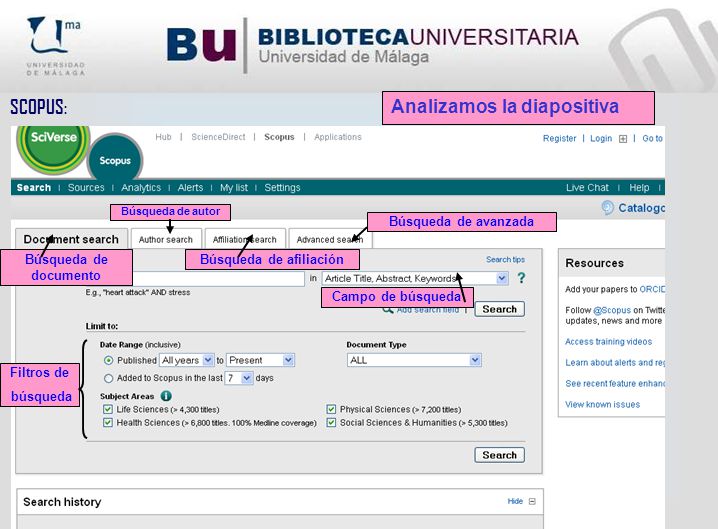Open the Hub link in the top navigation

click(x=163, y=136)
